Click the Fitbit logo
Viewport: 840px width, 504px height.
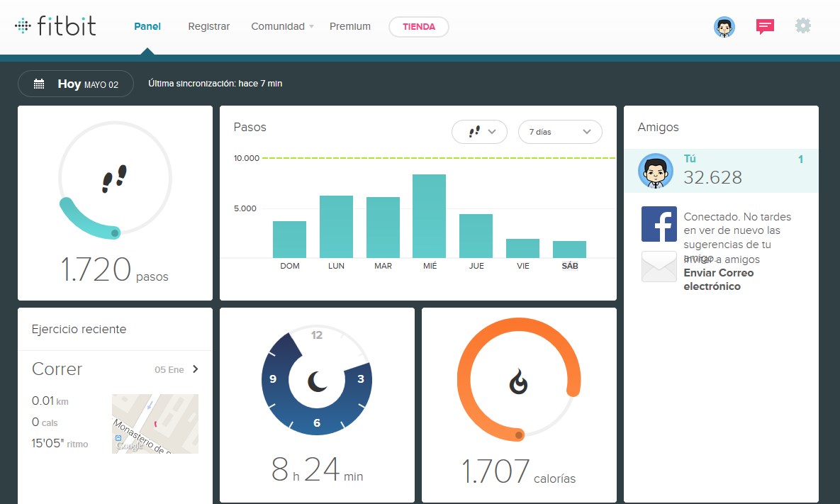(x=55, y=27)
